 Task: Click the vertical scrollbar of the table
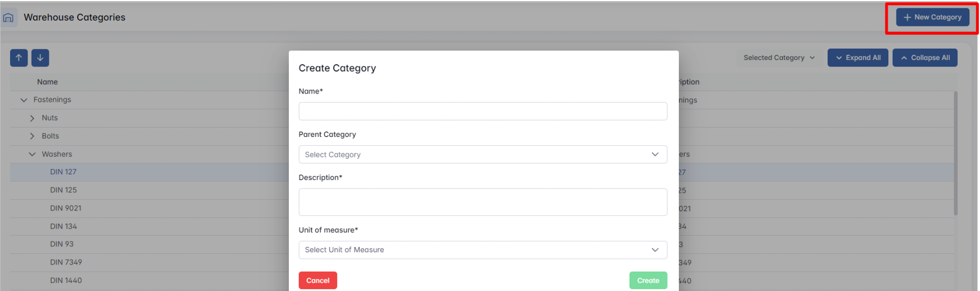coord(955,153)
